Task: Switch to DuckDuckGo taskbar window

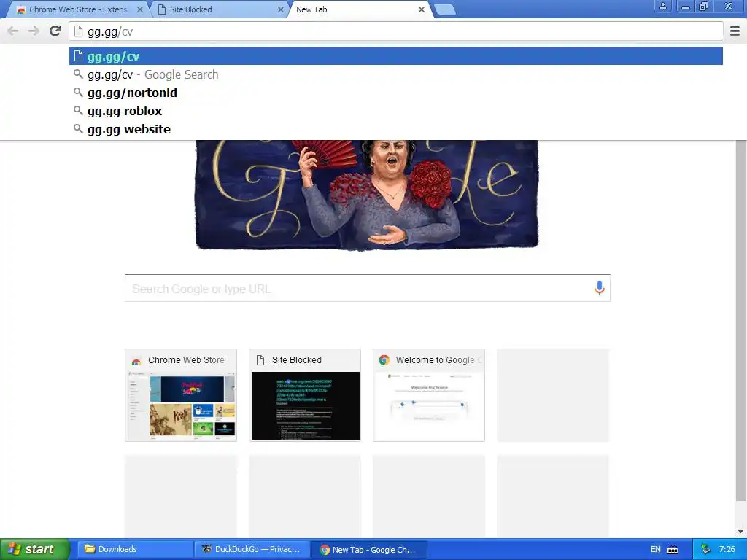Action: [252, 550]
